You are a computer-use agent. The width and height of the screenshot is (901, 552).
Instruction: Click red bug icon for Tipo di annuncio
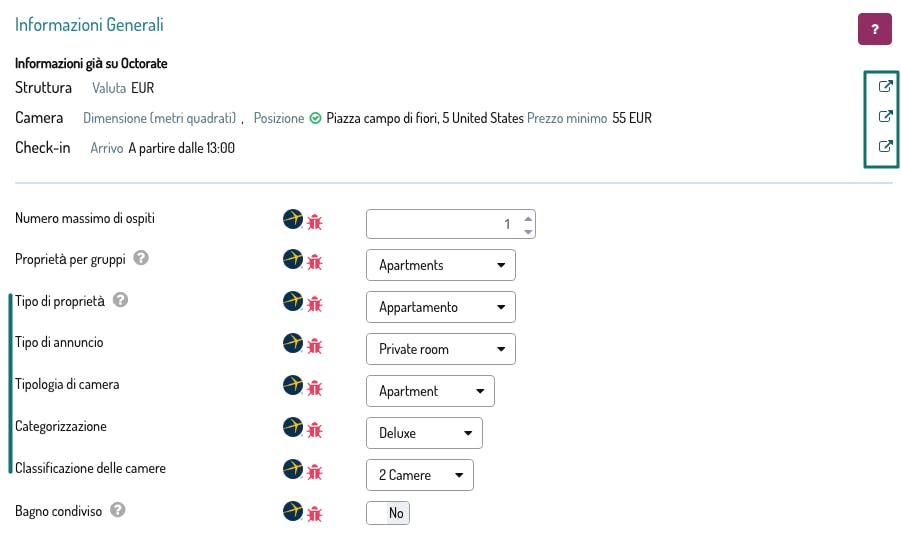315,347
